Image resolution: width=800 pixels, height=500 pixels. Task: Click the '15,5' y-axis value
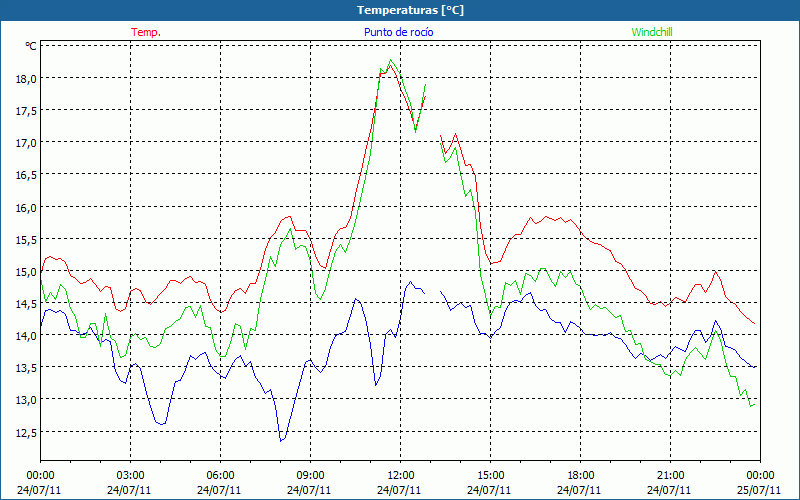pos(27,239)
